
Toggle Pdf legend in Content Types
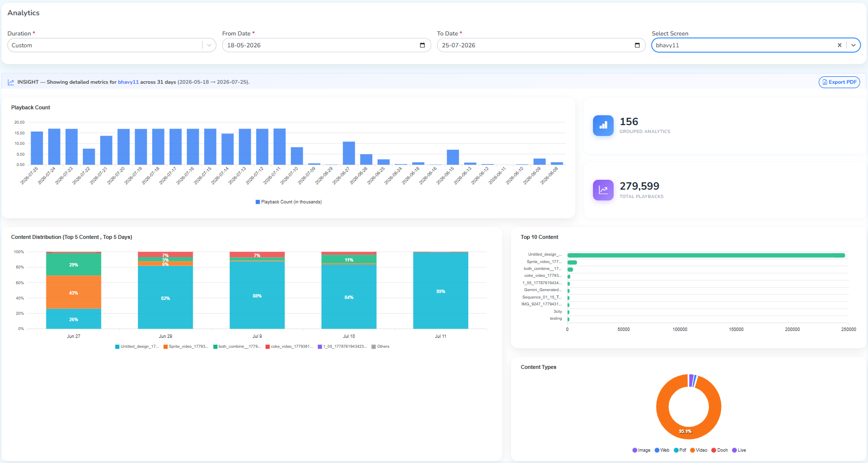point(680,450)
